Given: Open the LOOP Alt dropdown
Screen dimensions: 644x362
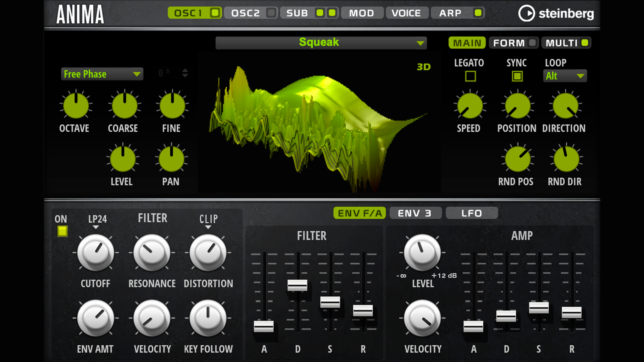Looking at the screenshot, I should 565,76.
